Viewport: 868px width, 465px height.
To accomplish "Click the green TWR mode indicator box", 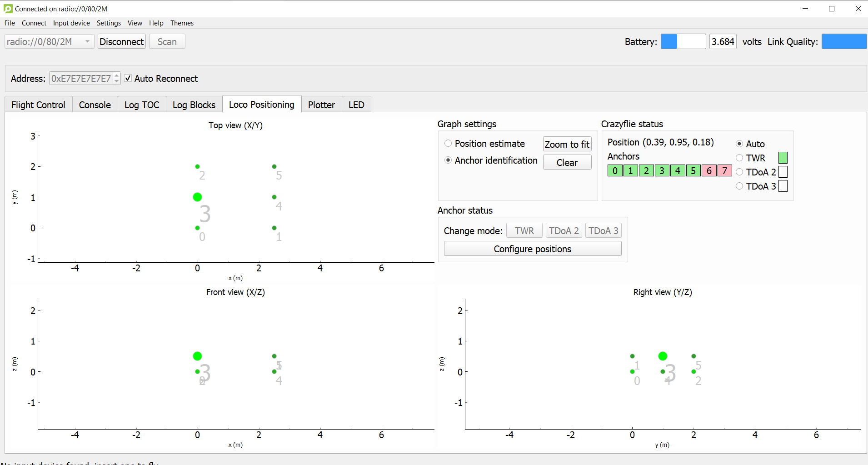I will point(783,158).
